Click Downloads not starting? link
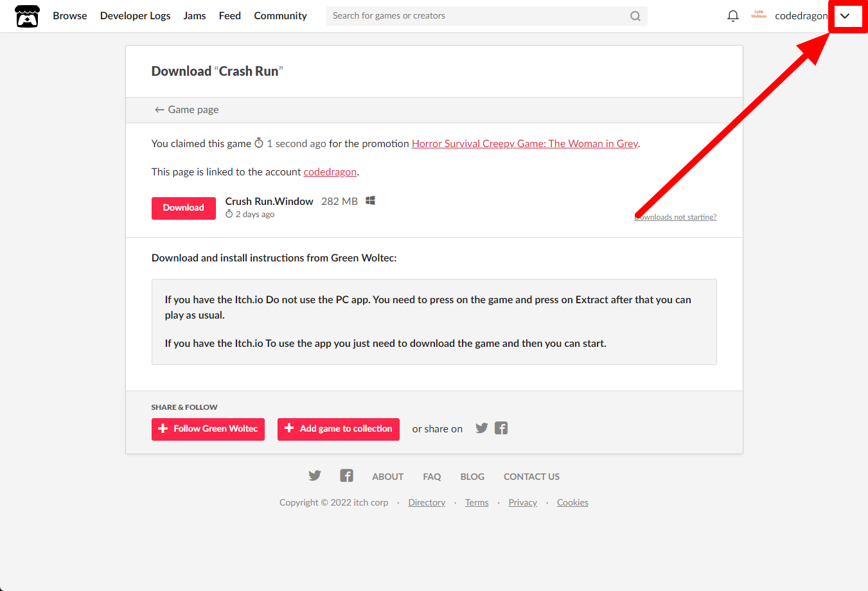Viewport: 868px width, 591px height. point(675,217)
